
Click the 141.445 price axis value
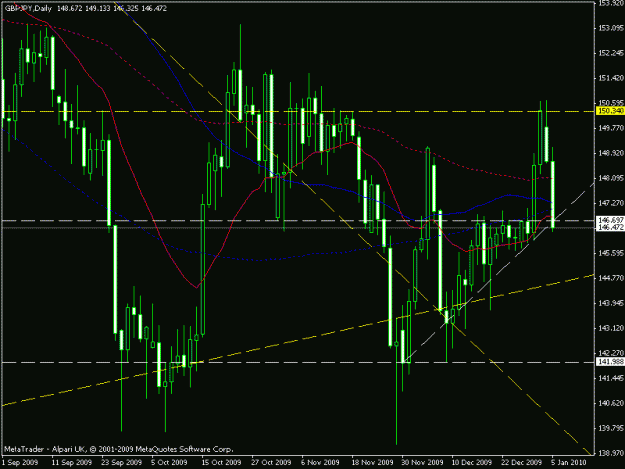point(611,378)
